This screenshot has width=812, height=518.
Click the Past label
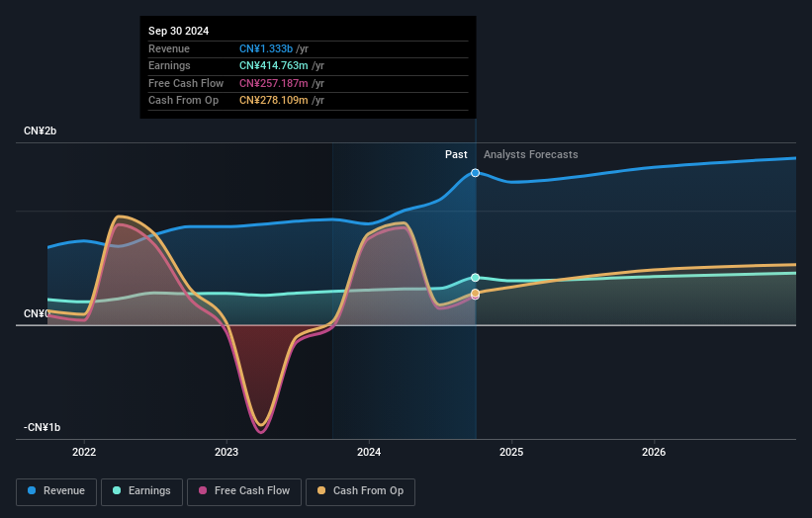pos(456,155)
